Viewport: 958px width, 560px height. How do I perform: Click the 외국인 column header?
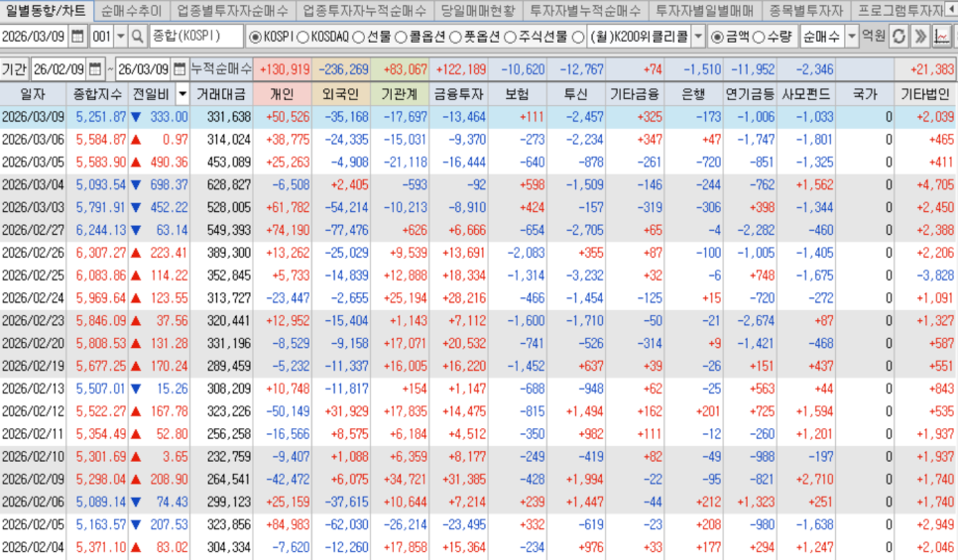coord(341,94)
